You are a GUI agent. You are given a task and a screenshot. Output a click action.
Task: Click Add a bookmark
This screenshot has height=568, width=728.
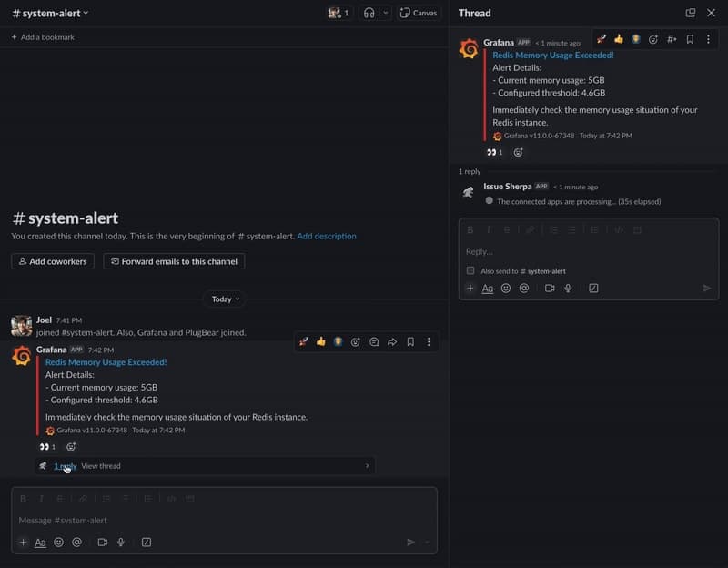(43, 37)
